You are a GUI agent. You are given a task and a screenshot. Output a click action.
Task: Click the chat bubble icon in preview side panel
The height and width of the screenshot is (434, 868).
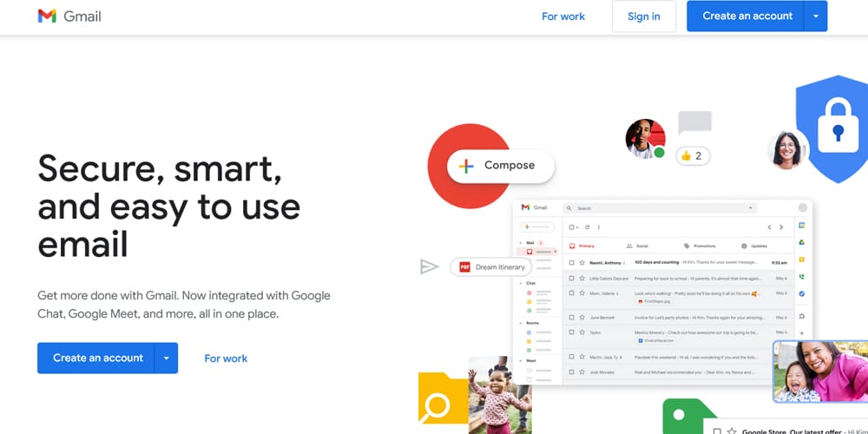coord(801,317)
